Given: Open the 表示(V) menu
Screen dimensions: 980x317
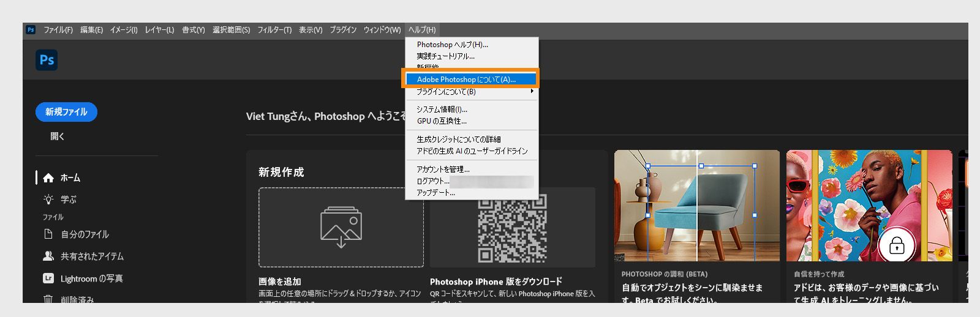Looking at the screenshot, I should tap(310, 29).
